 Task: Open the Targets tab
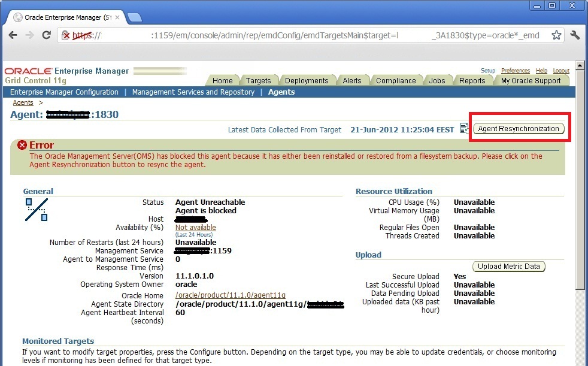coord(259,81)
